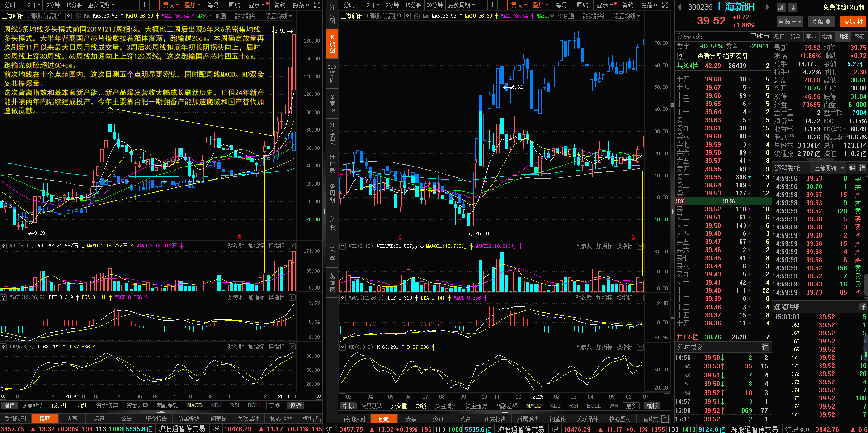Select 5分钟 period in left chart toolbar

tap(53, 5)
